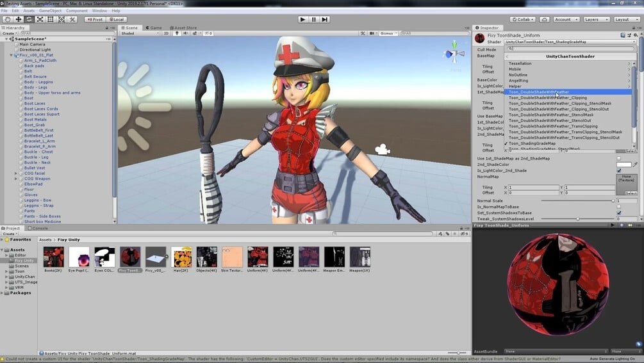Toggle Local handle rotation
644x363 pixels.
point(117,19)
